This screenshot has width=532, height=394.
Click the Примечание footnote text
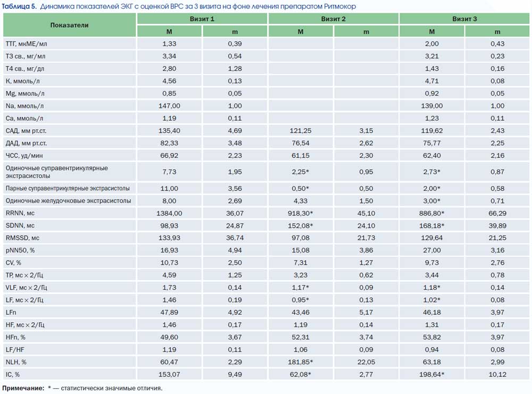(x=82, y=388)
